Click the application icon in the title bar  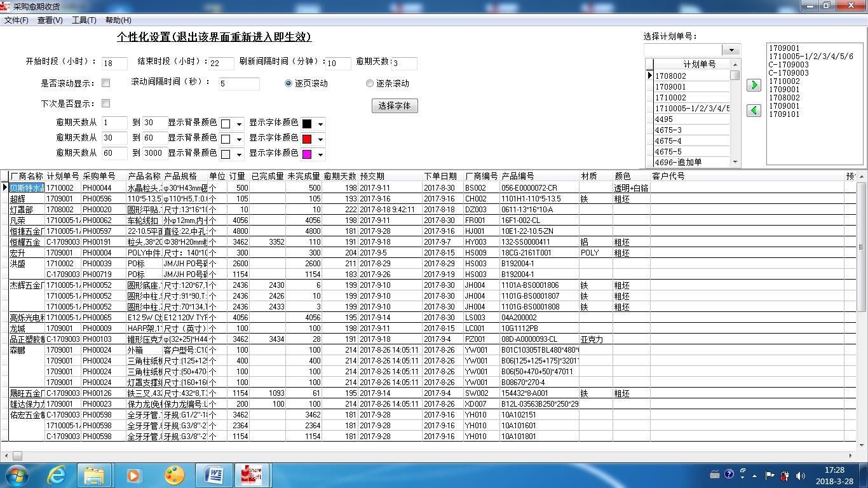(x=6, y=6)
